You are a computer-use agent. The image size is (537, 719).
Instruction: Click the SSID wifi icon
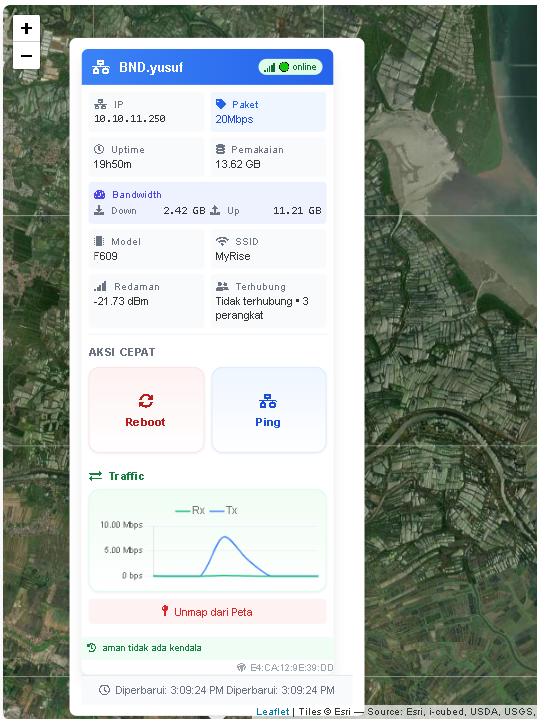click(222, 241)
